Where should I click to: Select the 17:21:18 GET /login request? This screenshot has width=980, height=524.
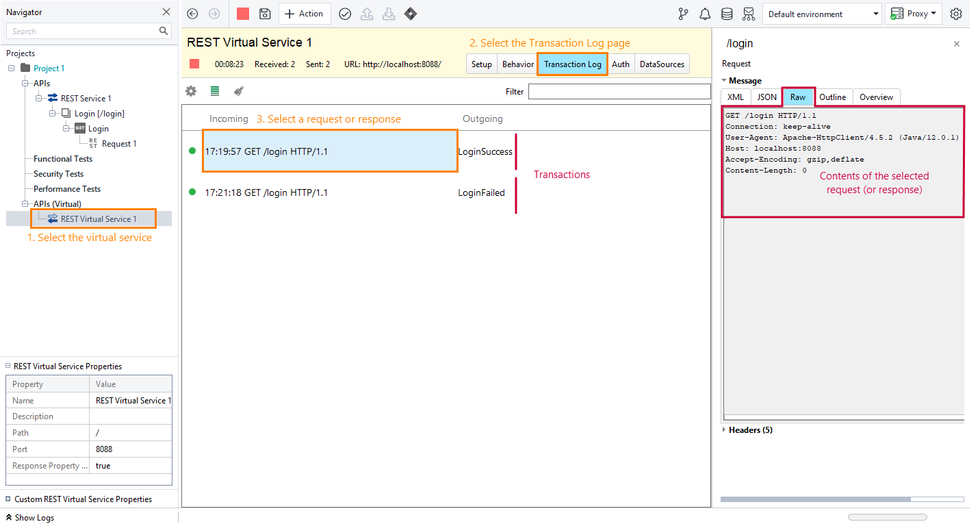click(x=266, y=192)
